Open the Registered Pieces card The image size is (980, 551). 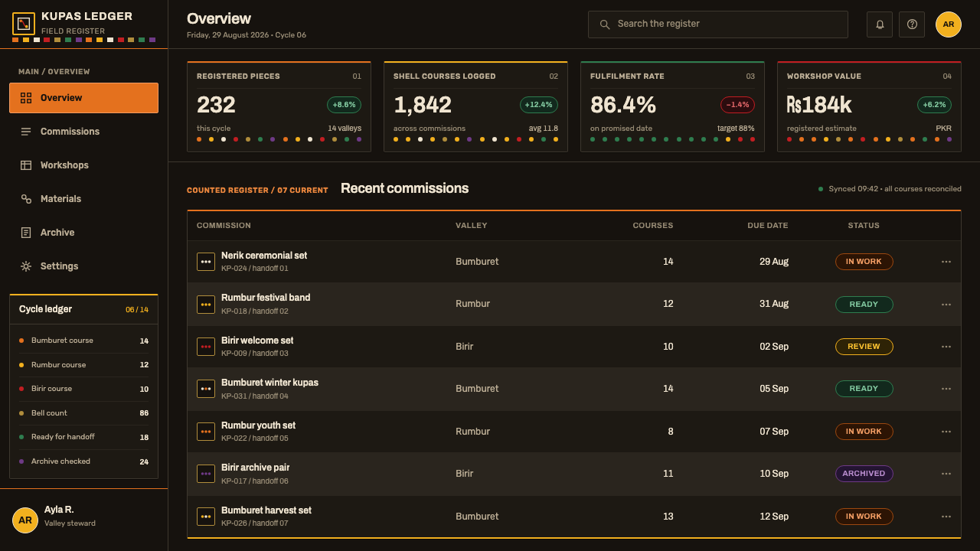click(279, 106)
